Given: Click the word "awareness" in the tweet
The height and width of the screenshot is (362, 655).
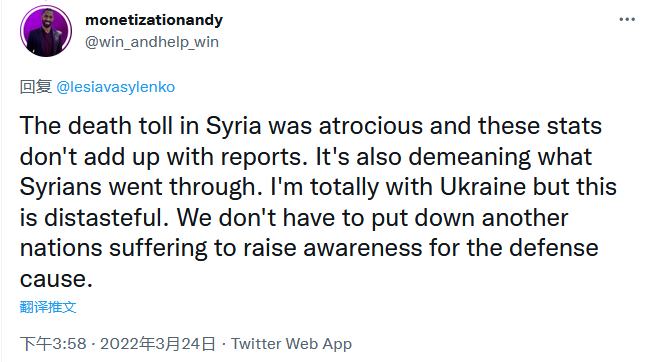Looking at the screenshot, I should click(x=363, y=248).
